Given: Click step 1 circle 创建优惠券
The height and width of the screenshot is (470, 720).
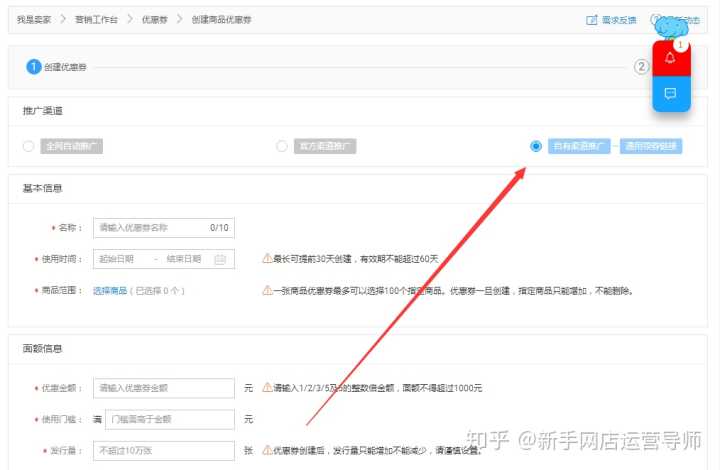Looking at the screenshot, I should pyautogui.click(x=33, y=67).
